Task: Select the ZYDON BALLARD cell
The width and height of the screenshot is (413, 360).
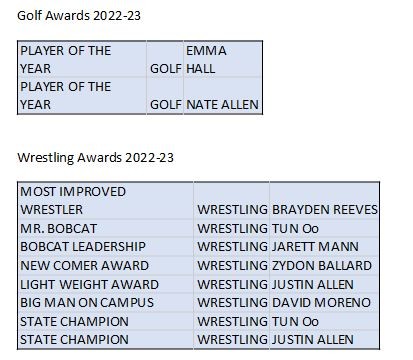Action: tap(324, 265)
